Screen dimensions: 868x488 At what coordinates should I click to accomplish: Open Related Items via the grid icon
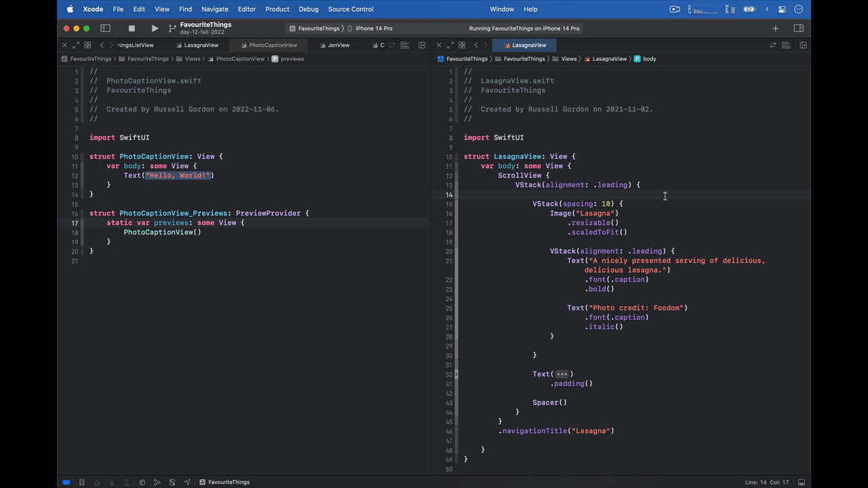coord(87,45)
